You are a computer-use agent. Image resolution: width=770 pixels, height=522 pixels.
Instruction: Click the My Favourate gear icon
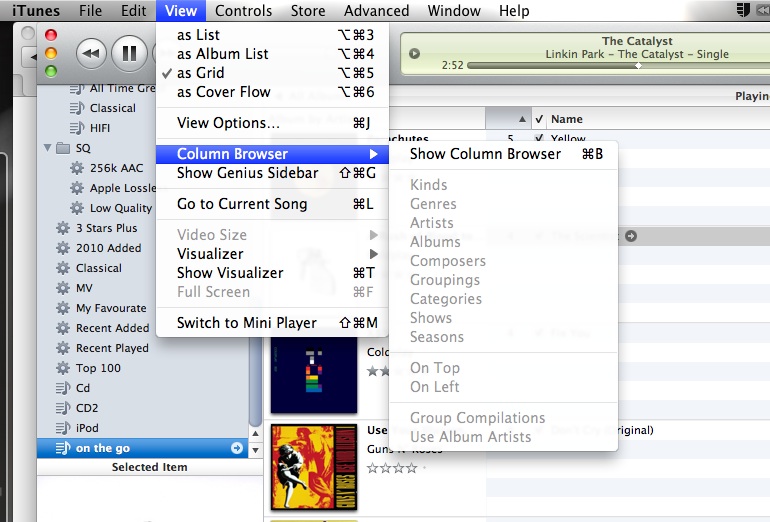[x=63, y=308]
